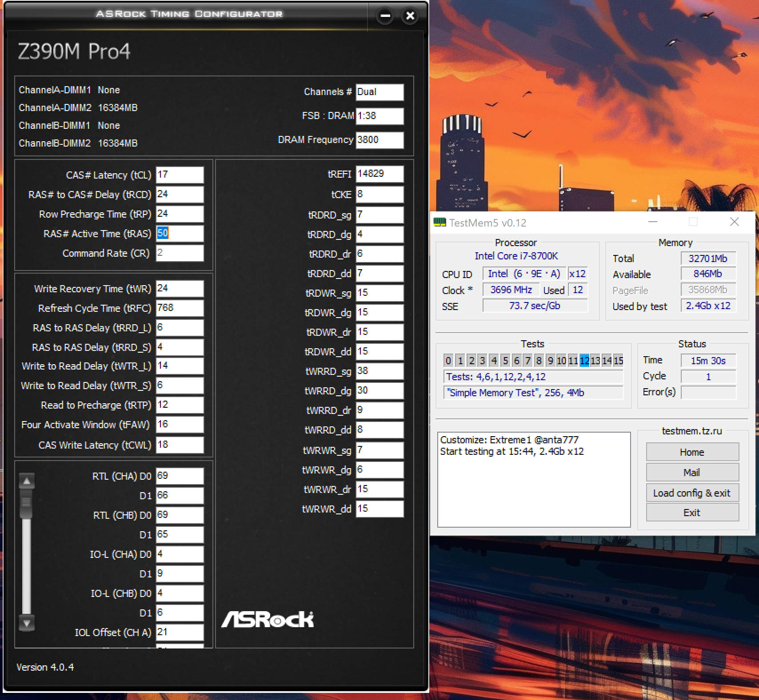Minimize the TestMem5 window
Image resolution: width=759 pixels, height=700 pixels.
pyautogui.click(x=653, y=222)
